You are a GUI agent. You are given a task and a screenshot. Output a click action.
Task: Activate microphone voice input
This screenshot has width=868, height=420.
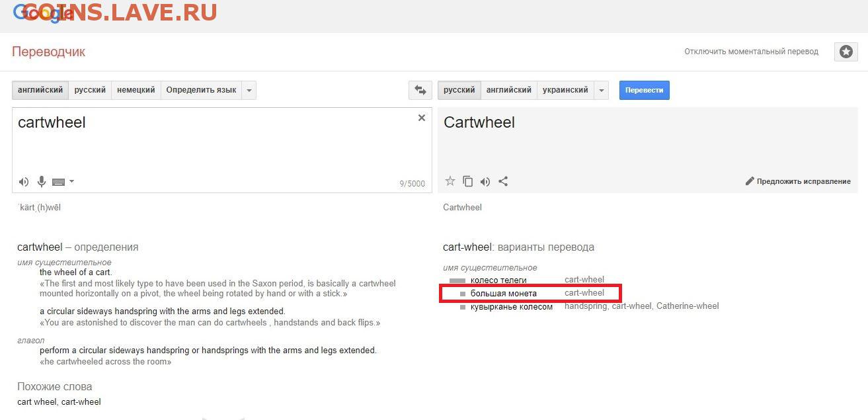(x=41, y=181)
